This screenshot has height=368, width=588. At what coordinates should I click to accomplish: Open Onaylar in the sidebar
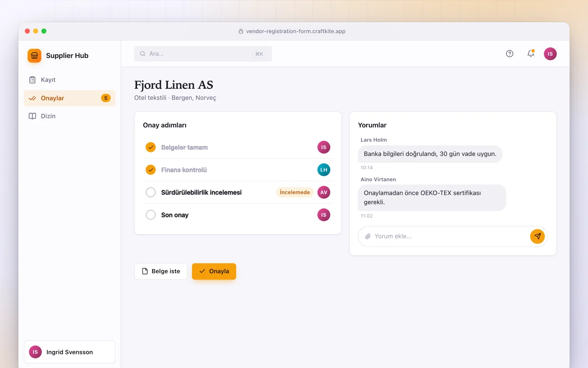[x=69, y=98]
